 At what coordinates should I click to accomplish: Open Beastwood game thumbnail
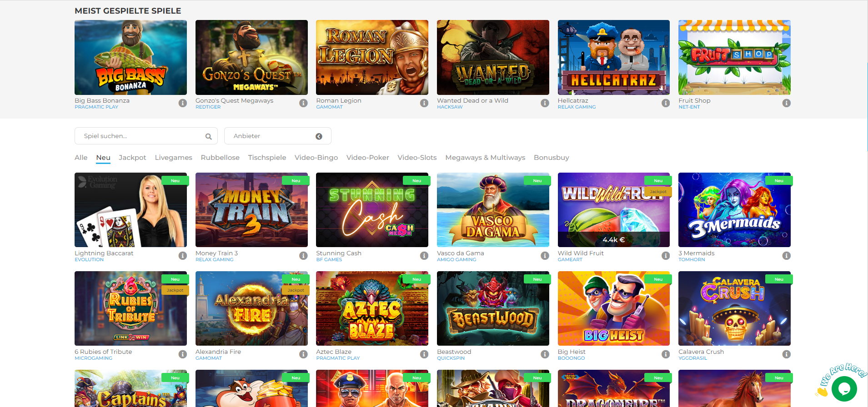(x=493, y=308)
